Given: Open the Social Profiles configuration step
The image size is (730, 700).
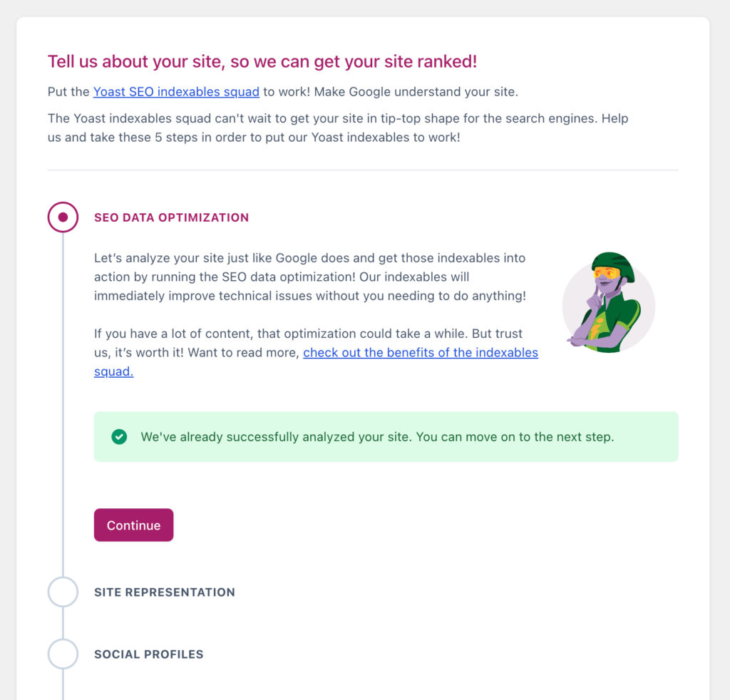Looking at the screenshot, I should pyautogui.click(x=148, y=654).
